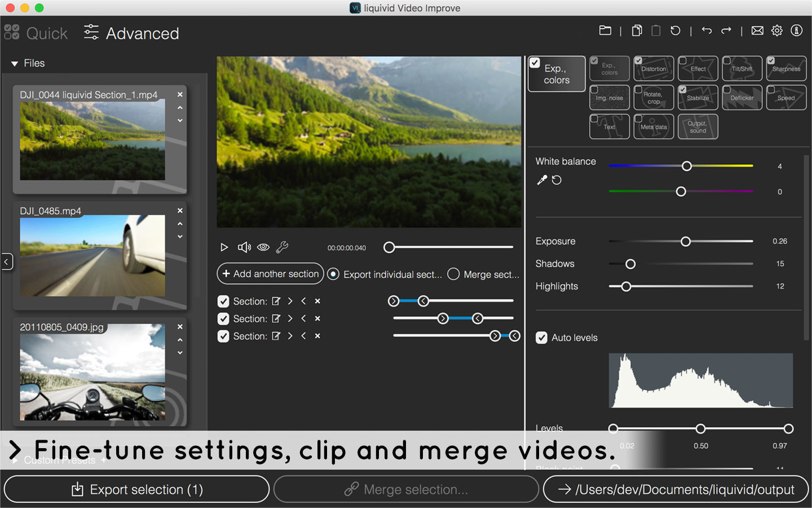The height and width of the screenshot is (508, 812).
Task: Collapse the left sidebar with the chevron handle
Action: pyautogui.click(x=6, y=261)
